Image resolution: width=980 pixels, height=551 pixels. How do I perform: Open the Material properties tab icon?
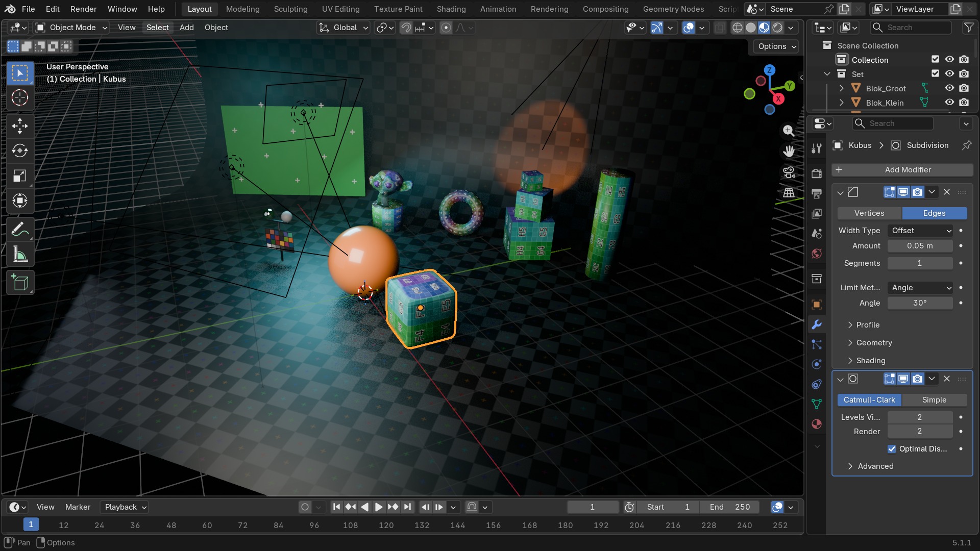(817, 424)
